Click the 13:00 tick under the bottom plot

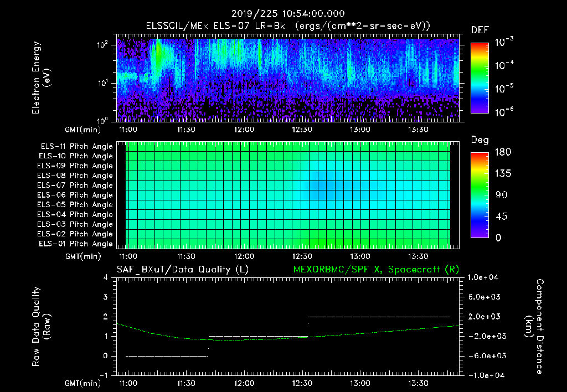point(360,383)
